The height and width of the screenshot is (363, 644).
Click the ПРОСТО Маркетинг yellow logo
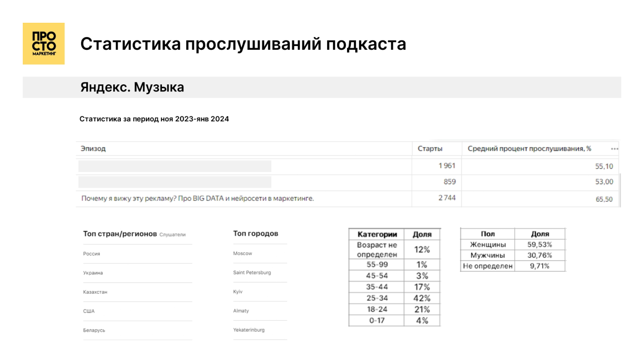(x=44, y=44)
